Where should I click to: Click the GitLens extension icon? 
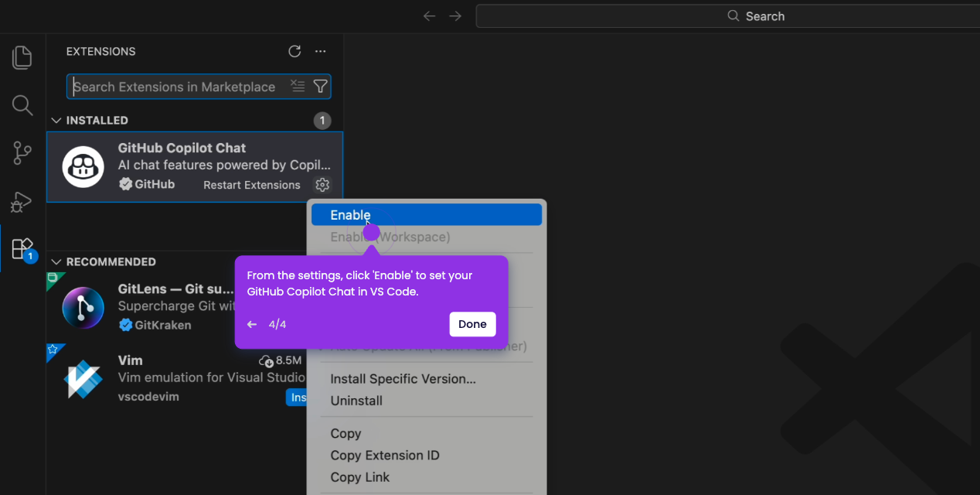83,307
